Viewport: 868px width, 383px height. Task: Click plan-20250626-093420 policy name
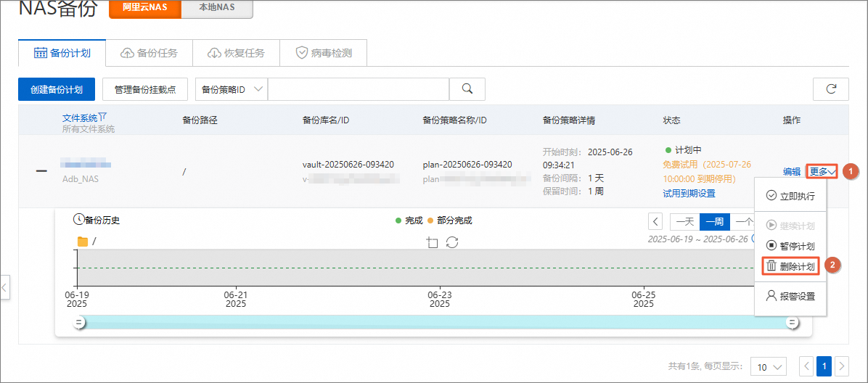467,165
